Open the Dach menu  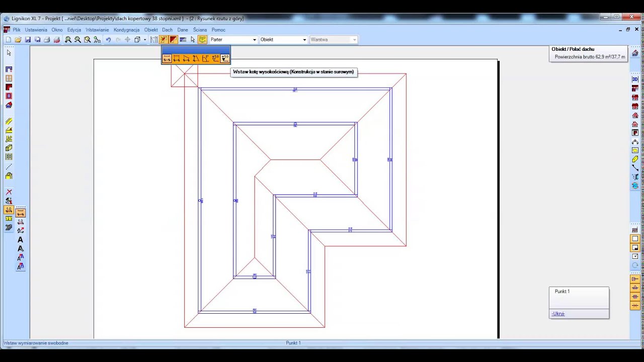168,30
